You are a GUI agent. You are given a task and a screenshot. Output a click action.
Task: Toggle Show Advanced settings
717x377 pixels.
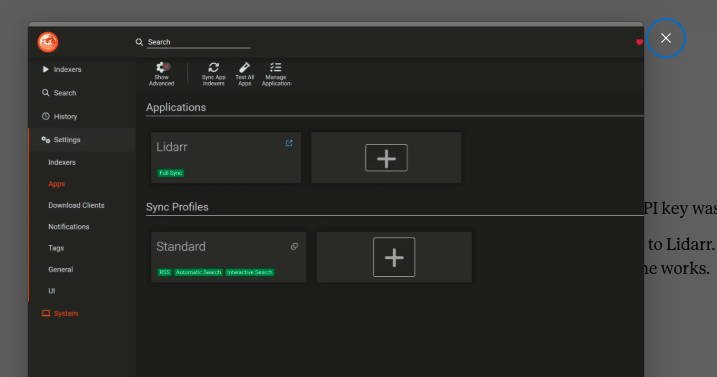pyautogui.click(x=161, y=74)
